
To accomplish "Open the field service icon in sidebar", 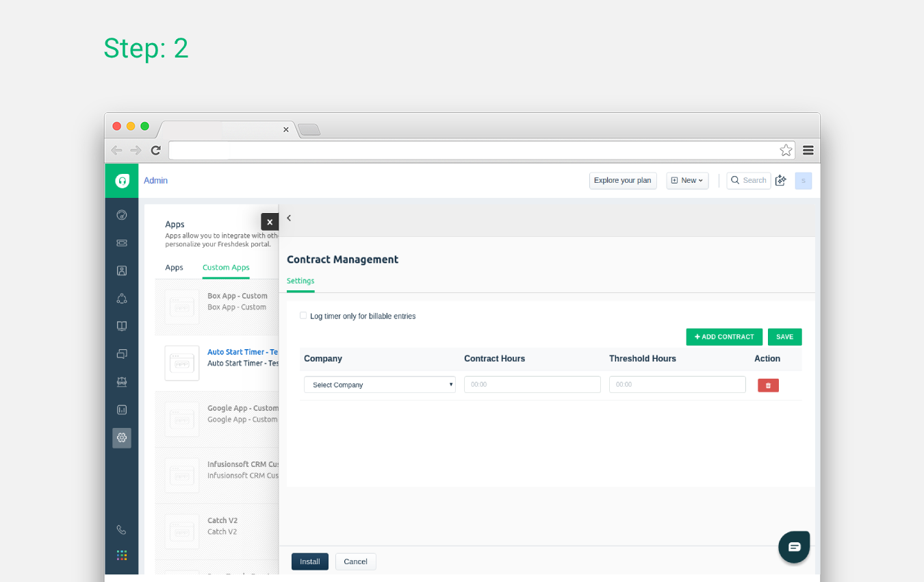I will 122,382.
